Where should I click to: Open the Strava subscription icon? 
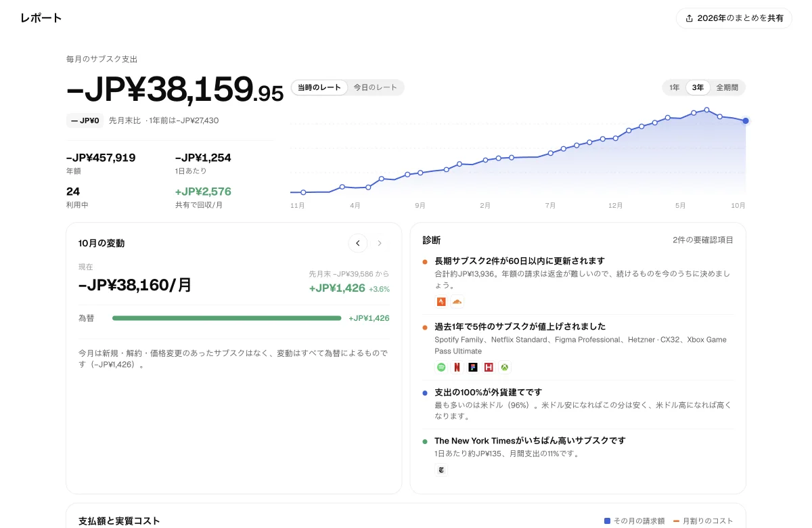(x=441, y=301)
